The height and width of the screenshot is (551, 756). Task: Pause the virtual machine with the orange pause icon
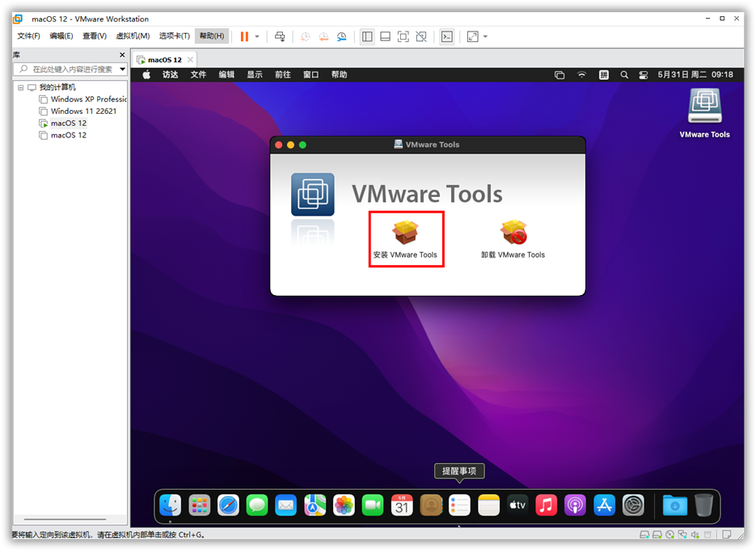(x=244, y=36)
